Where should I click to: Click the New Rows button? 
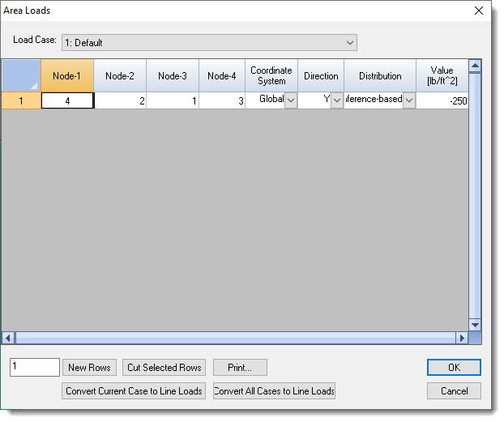pyautogui.click(x=89, y=368)
